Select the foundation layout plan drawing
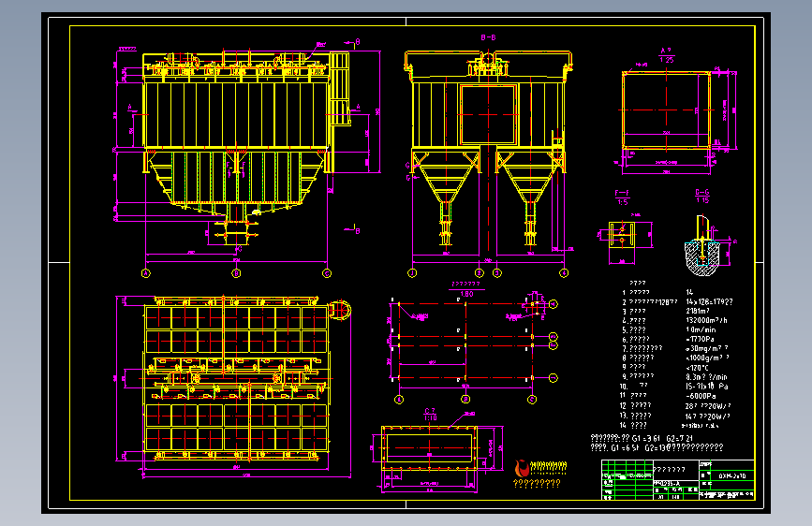812x526 pixels. point(471,347)
